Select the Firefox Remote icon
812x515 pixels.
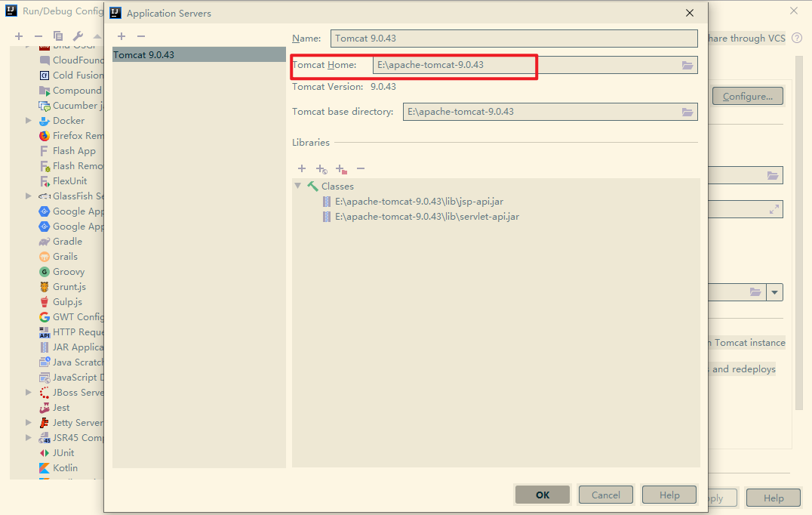click(45, 136)
